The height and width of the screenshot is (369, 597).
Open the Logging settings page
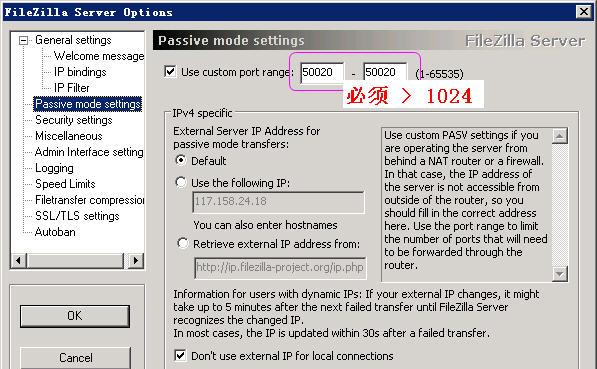54,168
